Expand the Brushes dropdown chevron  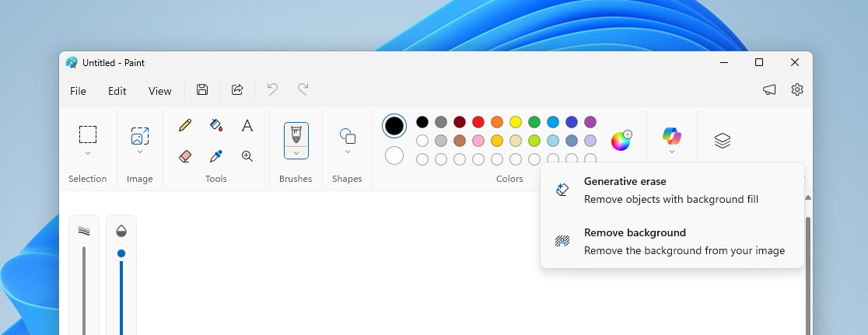coord(296,152)
